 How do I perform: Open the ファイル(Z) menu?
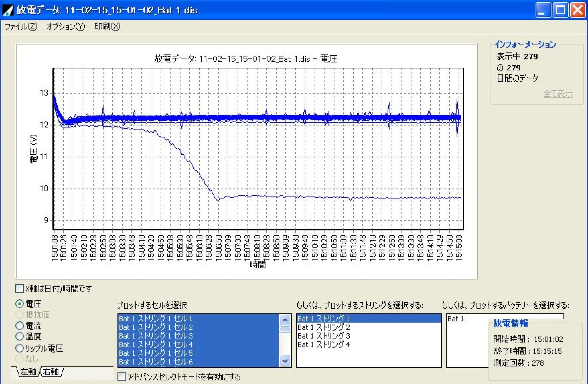pyautogui.click(x=21, y=27)
